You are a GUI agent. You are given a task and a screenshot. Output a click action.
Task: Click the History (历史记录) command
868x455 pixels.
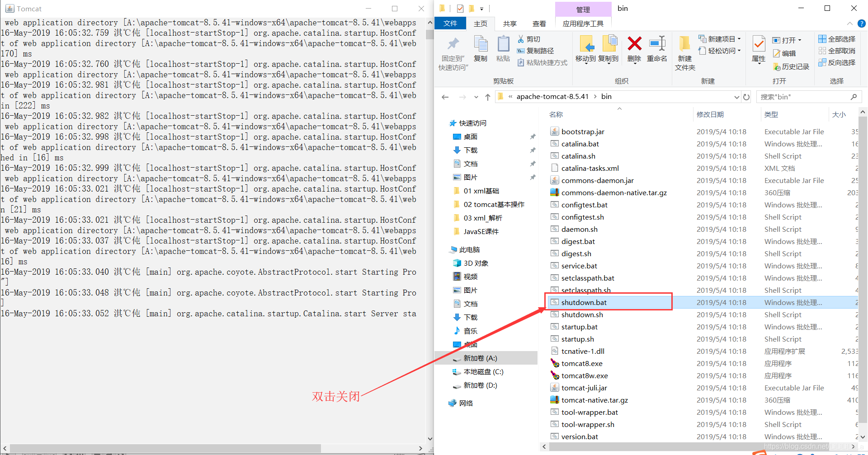point(791,67)
